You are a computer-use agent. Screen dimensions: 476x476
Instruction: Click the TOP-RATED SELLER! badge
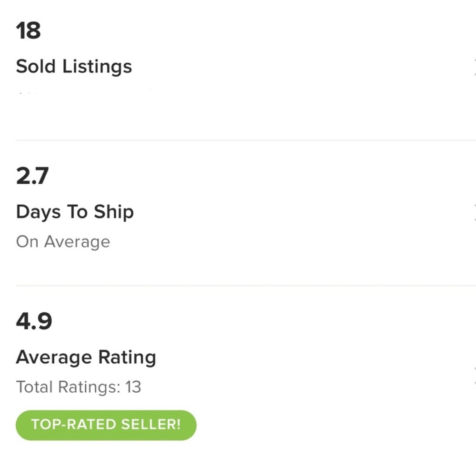coord(106,425)
